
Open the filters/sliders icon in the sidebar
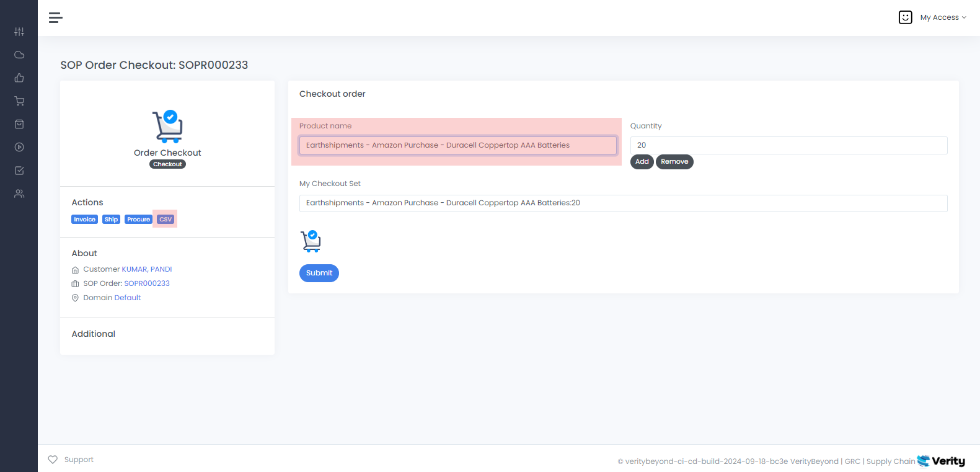tap(19, 31)
